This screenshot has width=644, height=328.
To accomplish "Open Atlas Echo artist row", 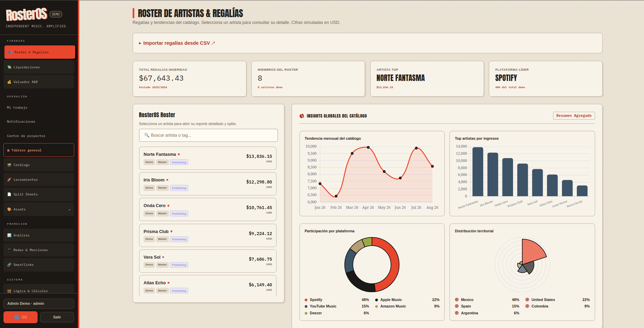I will [x=208, y=286].
